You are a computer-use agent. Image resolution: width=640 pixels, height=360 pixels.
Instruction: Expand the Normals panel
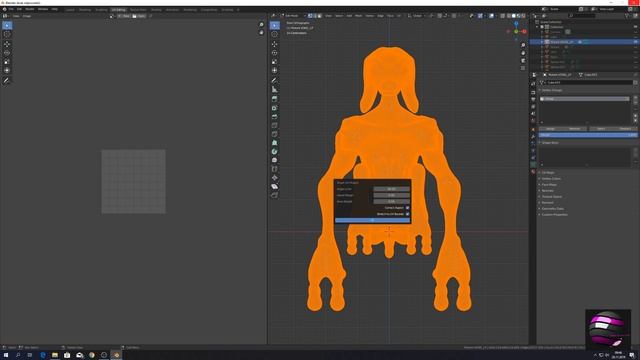tap(547, 191)
